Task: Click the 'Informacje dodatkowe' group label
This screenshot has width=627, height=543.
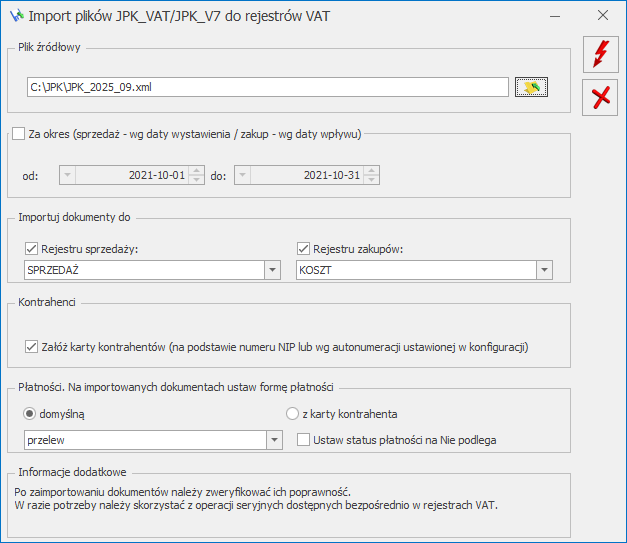Action: [x=72, y=472]
